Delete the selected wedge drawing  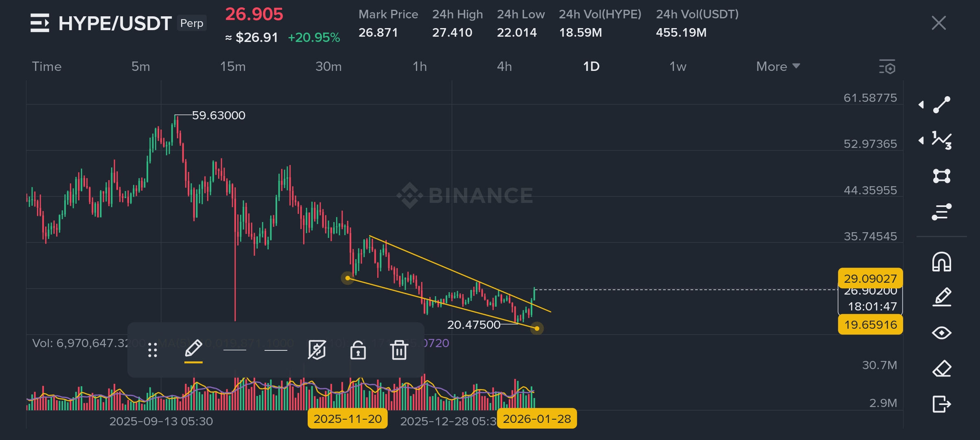click(399, 350)
